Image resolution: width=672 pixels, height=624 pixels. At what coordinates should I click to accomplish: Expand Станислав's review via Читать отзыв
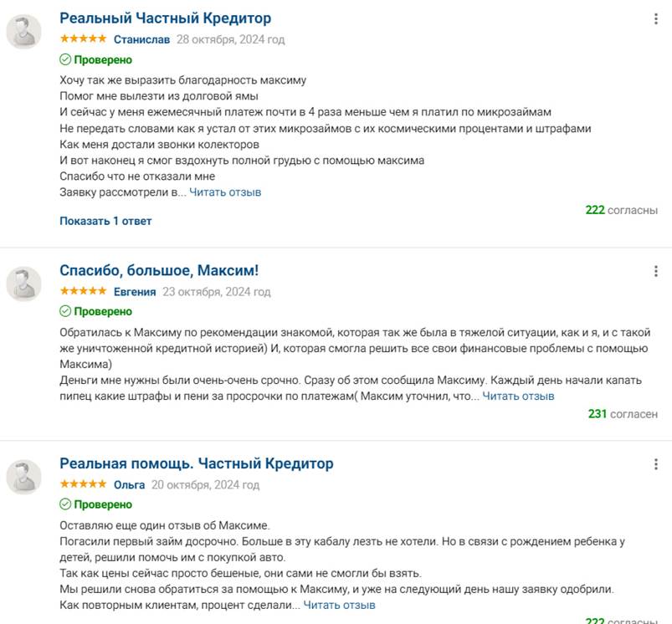(x=225, y=192)
